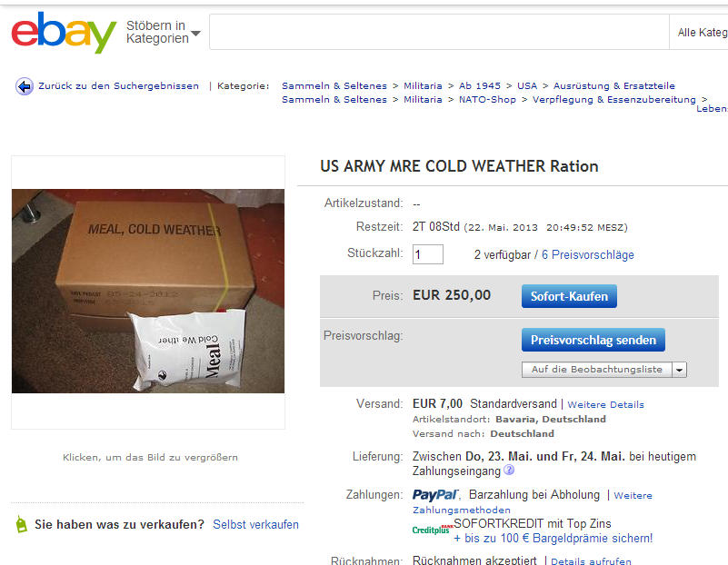
Task: Click Auf die Beobachtungsliste button
Action: [x=596, y=370]
